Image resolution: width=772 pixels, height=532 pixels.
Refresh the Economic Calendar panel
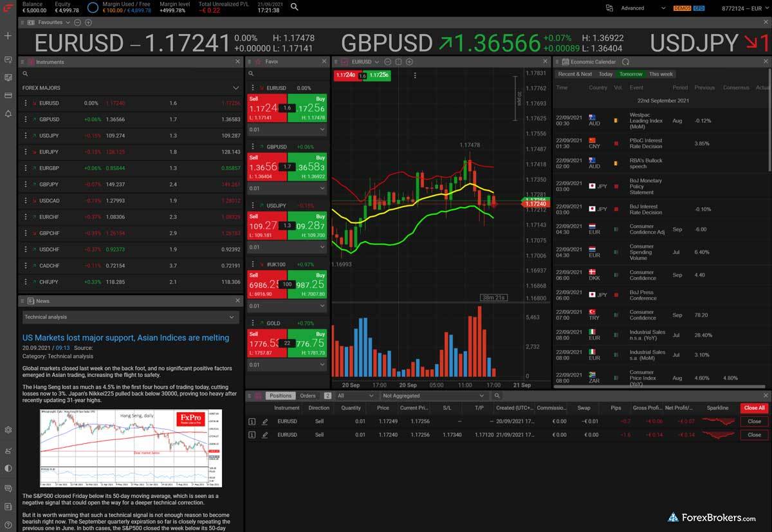[x=624, y=62]
